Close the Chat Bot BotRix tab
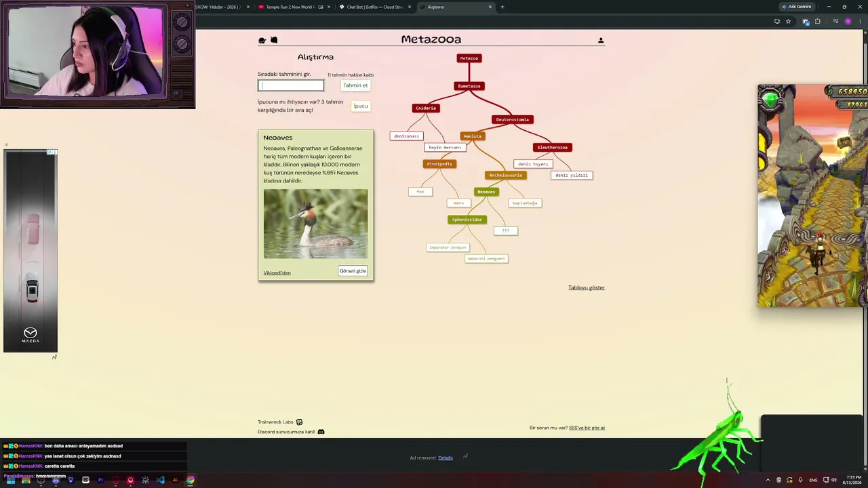The width and height of the screenshot is (868, 488). pos(410,7)
